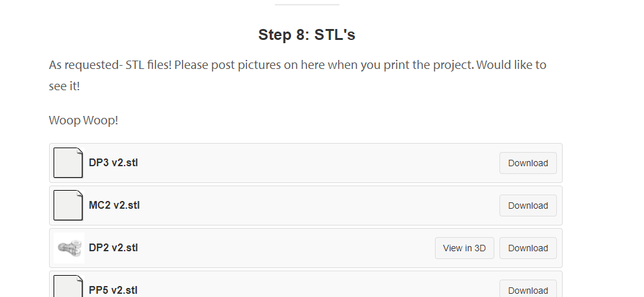This screenshot has width=644, height=297.
Task: Click the DP2 v2.stl filename label
Action: click(114, 248)
